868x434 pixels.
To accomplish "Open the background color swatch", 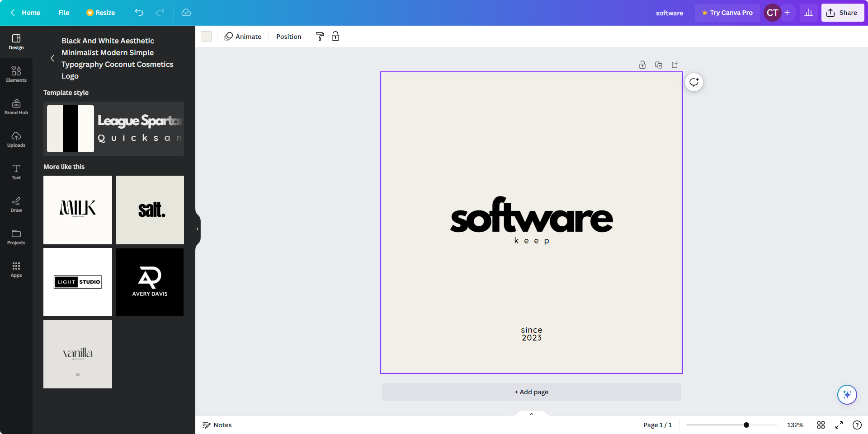I will pyautogui.click(x=206, y=37).
